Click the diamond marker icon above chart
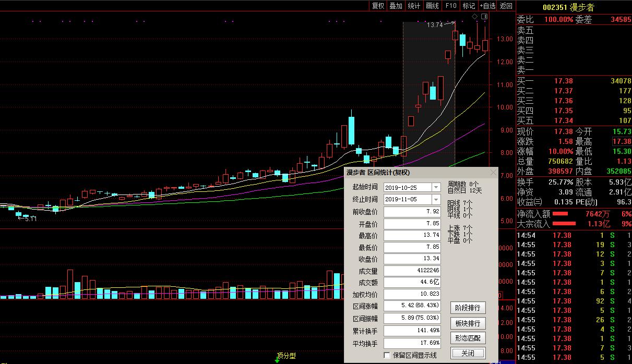The width and height of the screenshot is (632, 364). tap(475, 17)
